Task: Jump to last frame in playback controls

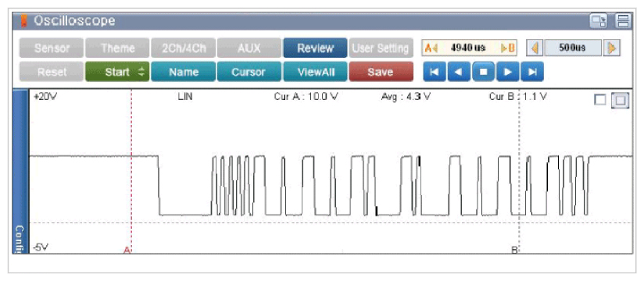Action: (533, 72)
